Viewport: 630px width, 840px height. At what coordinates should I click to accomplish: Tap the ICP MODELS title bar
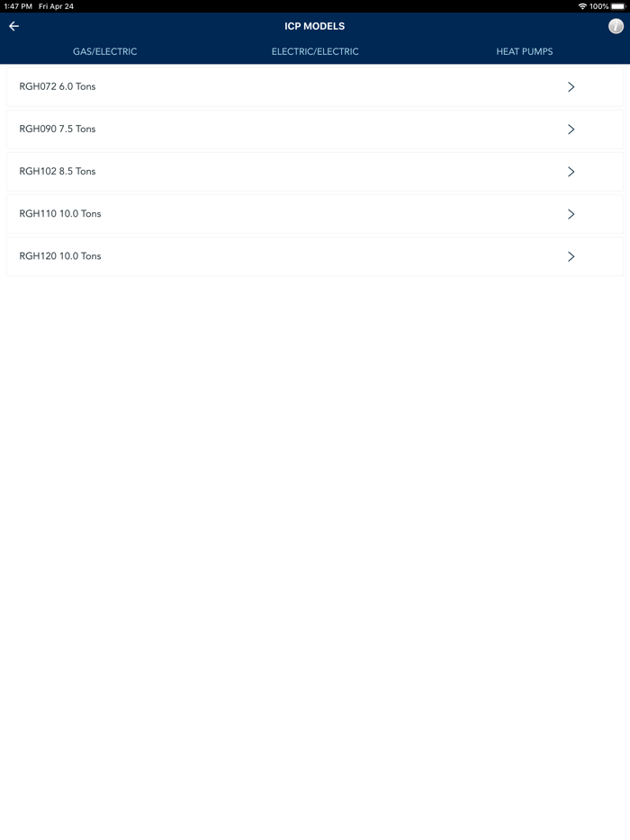[x=315, y=26]
